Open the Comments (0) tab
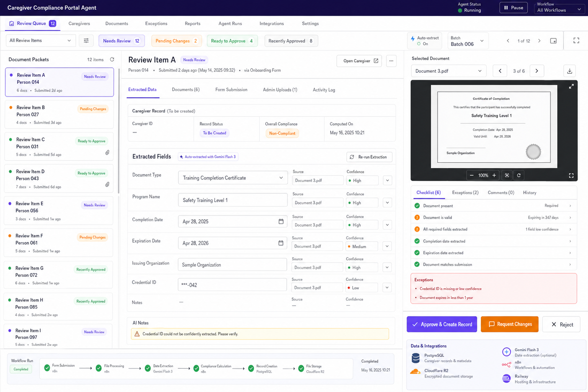 click(501, 193)
